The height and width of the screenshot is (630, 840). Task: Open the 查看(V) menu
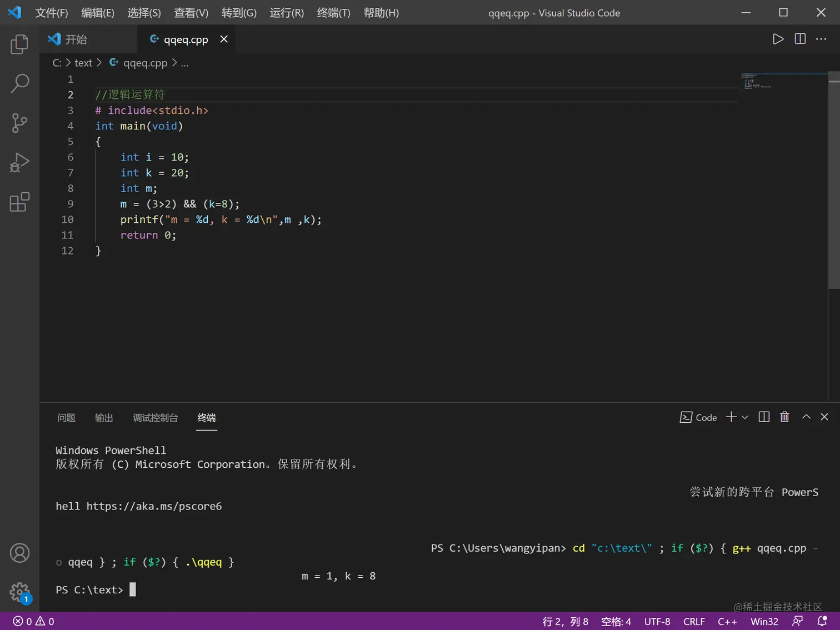pos(191,13)
